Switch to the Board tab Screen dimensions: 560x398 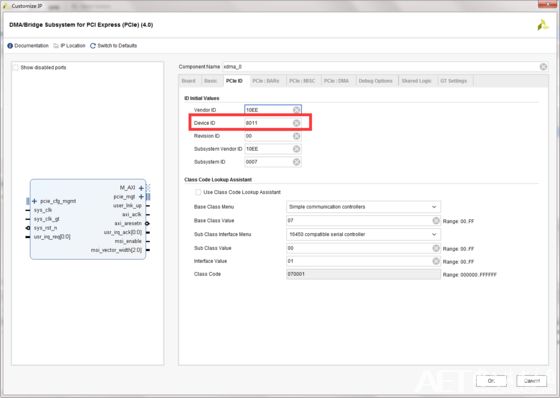tap(189, 81)
